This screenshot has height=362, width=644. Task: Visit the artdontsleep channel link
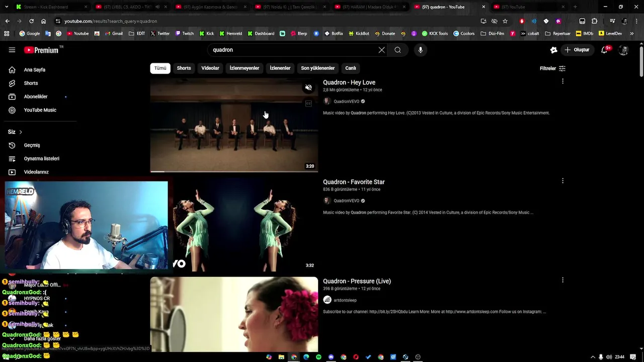[x=345, y=300]
